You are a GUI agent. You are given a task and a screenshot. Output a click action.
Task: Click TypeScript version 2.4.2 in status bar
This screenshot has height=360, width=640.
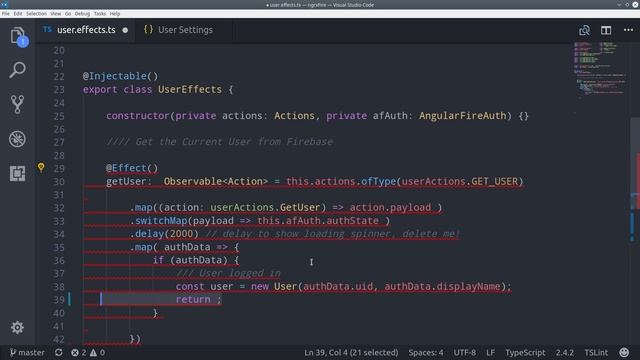564,352
